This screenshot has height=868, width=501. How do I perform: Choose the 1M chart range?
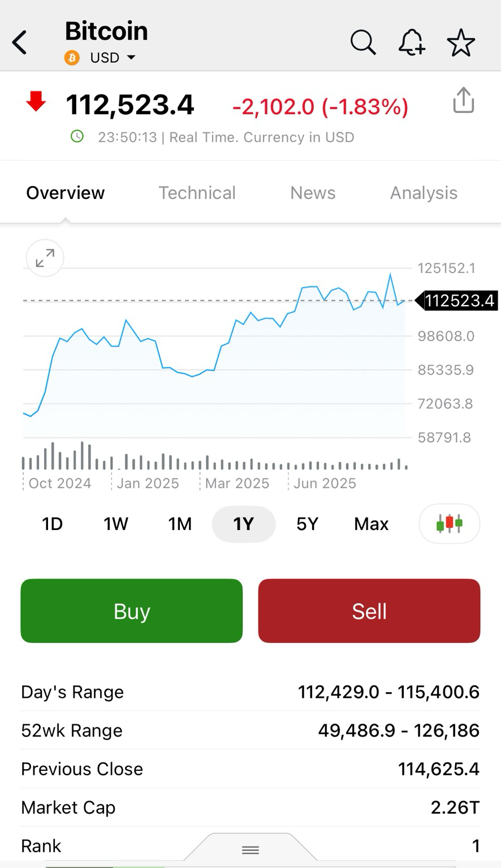180,524
